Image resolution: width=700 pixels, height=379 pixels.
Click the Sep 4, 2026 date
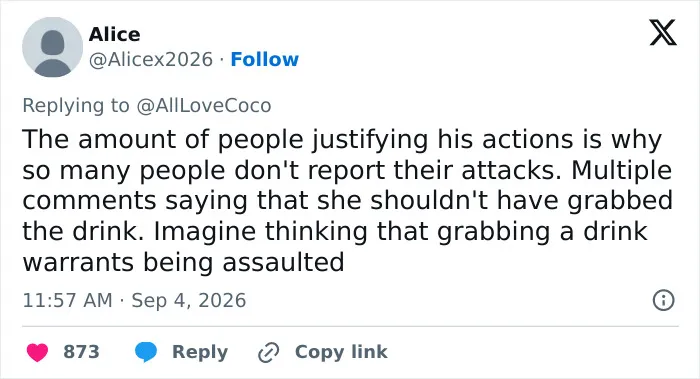click(188, 300)
